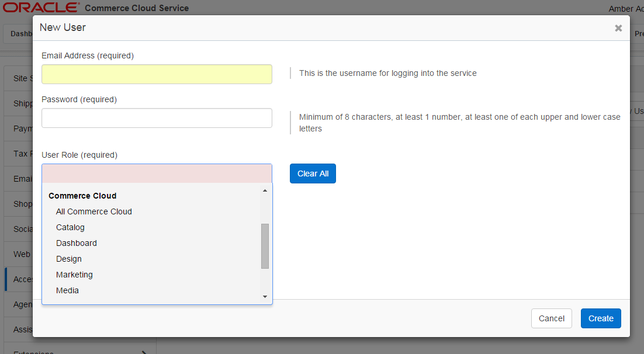Viewport: 644px width, 354px height.
Task: Click the role list scrollbar thumb
Action: [265, 246]
